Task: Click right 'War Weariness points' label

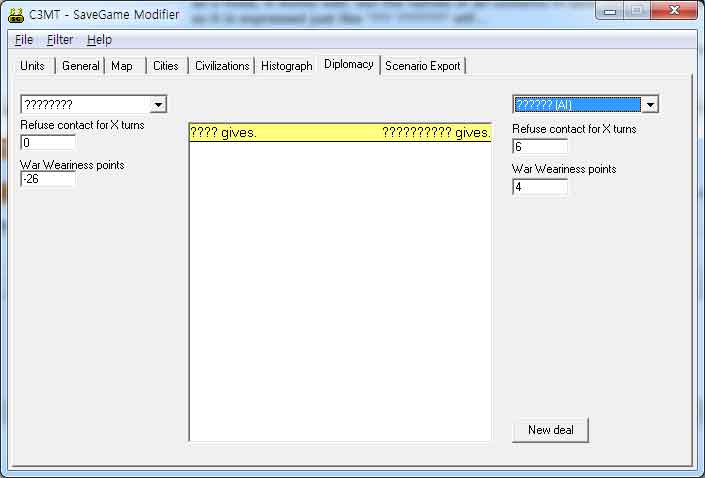Action: pyautogui.click(x=564, y=169)
